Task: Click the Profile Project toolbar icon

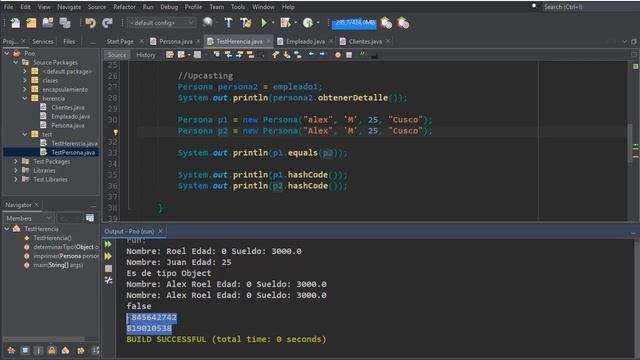Action: click(x=308, y=23)
